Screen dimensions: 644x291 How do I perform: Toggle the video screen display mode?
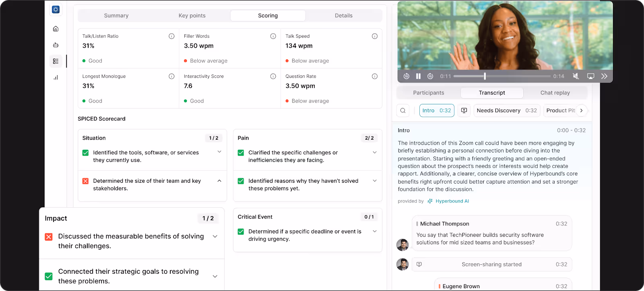(590, 76)
